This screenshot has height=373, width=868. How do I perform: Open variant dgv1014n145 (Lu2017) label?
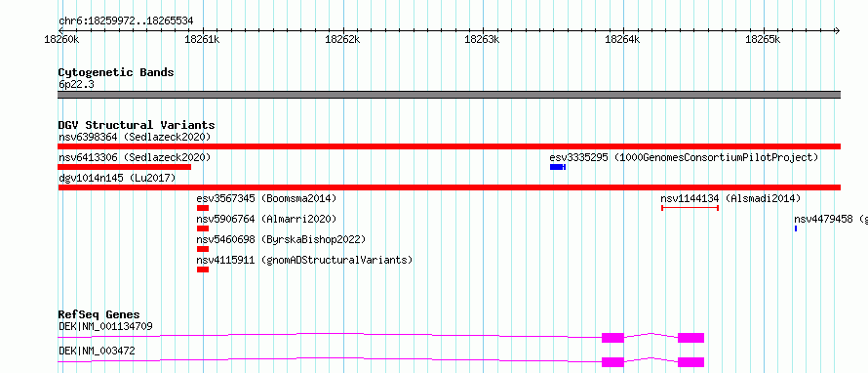(117, 178)
